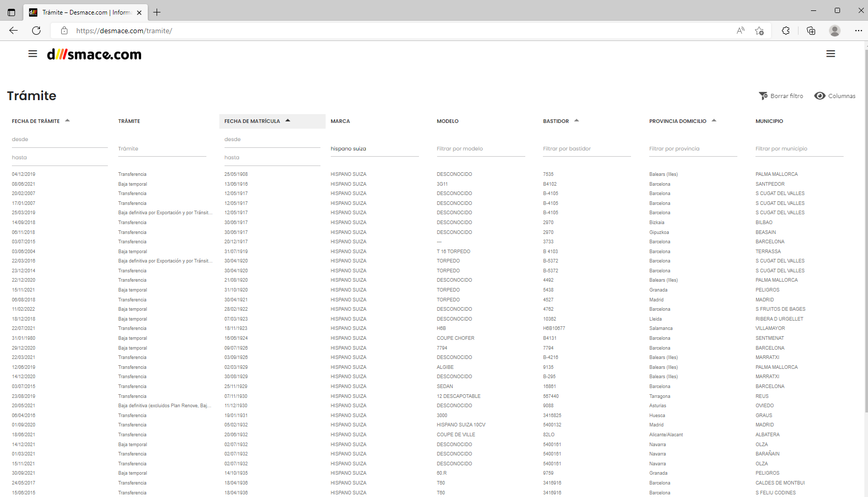Click municipio CALDES DE MONTBUI cell
The width and height of the screenshot is (868, 497).
780,483
